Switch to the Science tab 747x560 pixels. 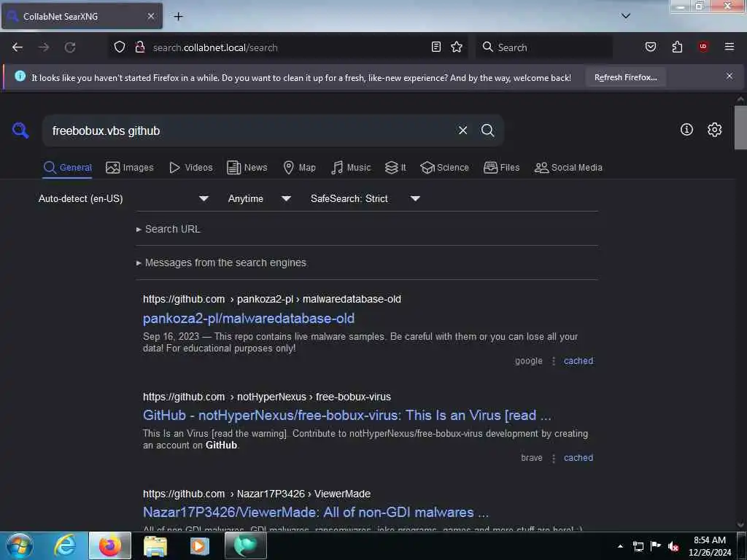click(444, 168)
